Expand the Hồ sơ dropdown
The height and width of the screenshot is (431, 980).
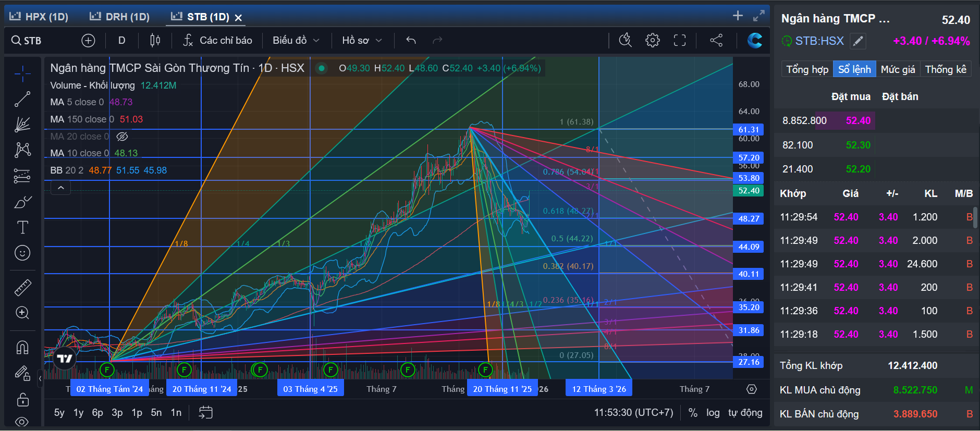362,41
